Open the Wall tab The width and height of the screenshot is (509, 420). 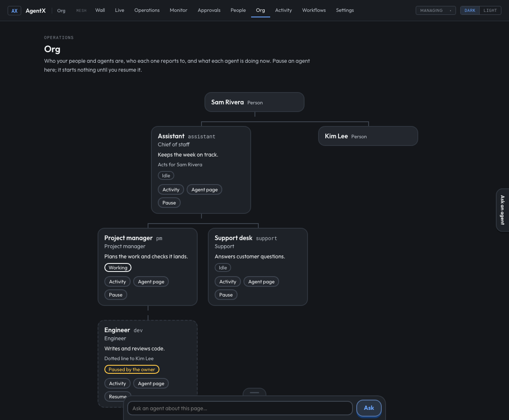click(x=100, y=10)
